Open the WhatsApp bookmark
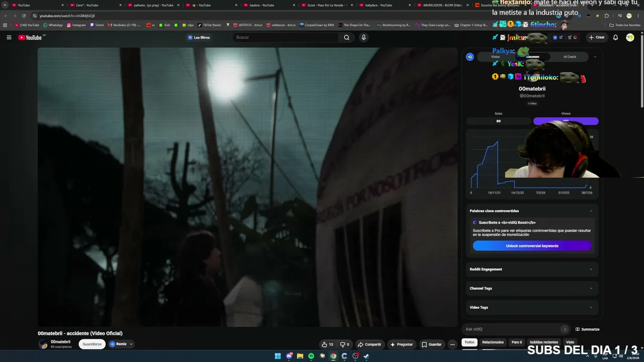The height and width of the screenshot is (362, 644). tap(53, 25)
